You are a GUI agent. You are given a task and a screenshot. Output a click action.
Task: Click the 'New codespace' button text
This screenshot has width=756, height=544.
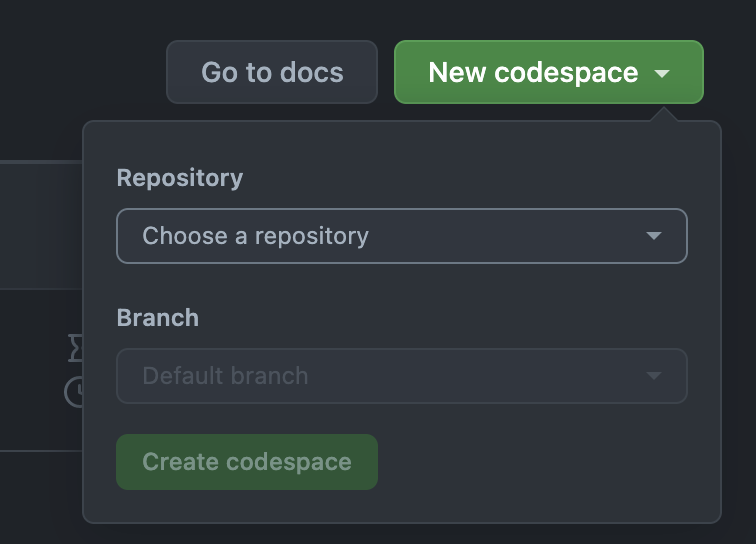(x=532, y=72)
